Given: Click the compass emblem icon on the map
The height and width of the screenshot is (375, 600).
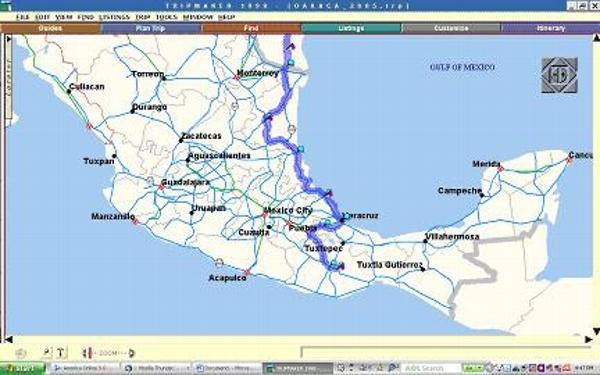Looking at the screenshot, I should point(559,75).
